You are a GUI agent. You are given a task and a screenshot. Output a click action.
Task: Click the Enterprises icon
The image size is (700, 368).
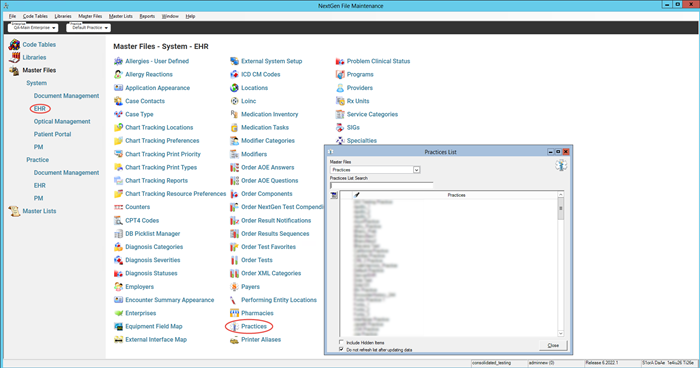click(x=118, y=313)
